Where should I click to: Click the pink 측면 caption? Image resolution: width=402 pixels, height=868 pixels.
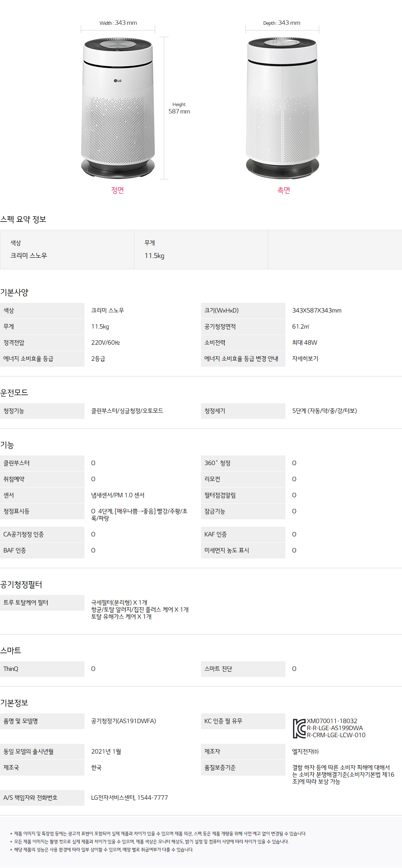click(283, 190)
